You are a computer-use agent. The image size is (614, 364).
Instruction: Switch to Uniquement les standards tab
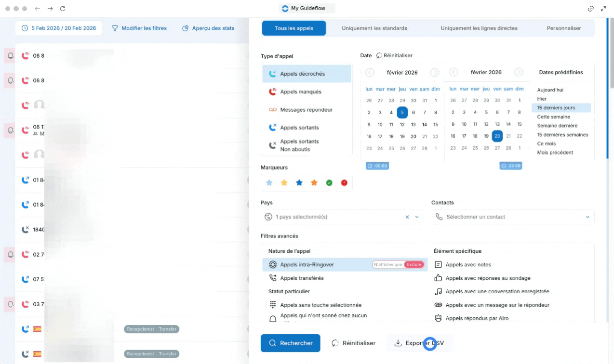pos(374,28)
